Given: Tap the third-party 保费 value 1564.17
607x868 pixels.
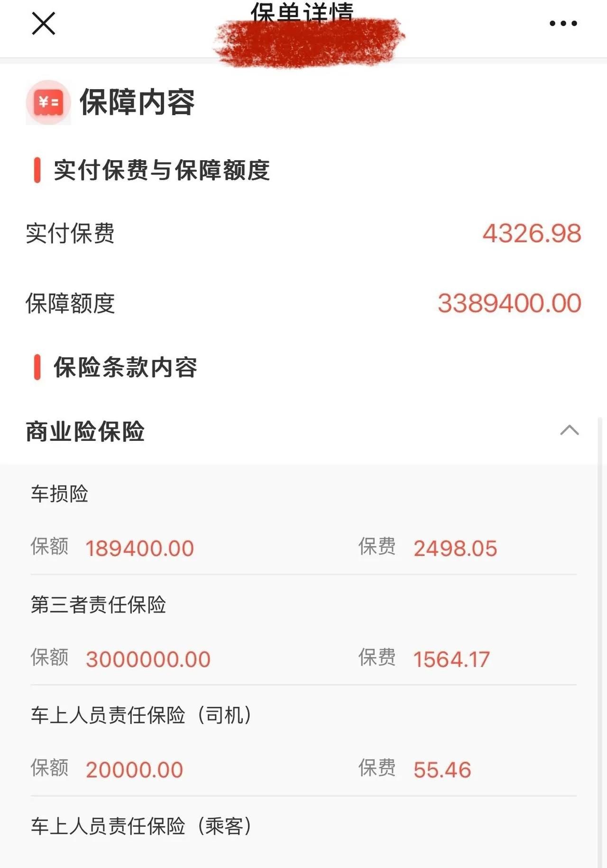Looking at the screenshot, I should 451,659.
